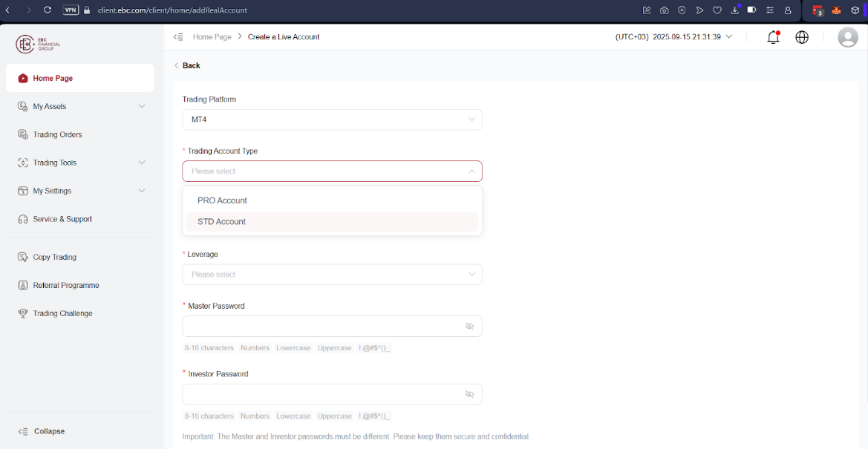The image size is (868, 449).
Task: Go Back to previous page
Action: (x=187, y=65)
